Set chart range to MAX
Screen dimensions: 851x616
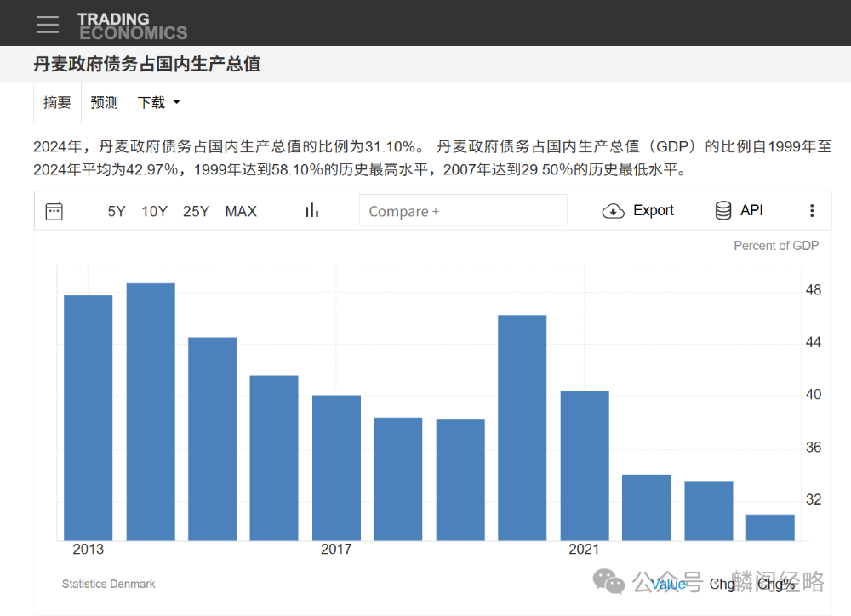[x=240, y=210]
